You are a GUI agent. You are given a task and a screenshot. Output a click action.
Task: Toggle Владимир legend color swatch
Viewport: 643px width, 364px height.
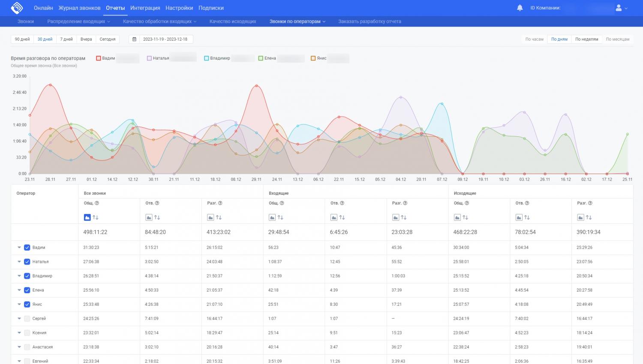tap(207, 58)
